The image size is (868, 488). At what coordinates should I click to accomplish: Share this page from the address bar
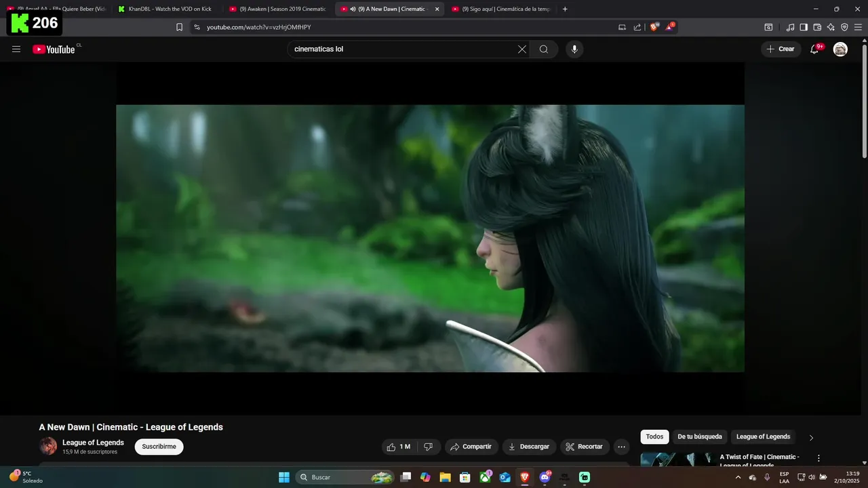click(637, 27)
